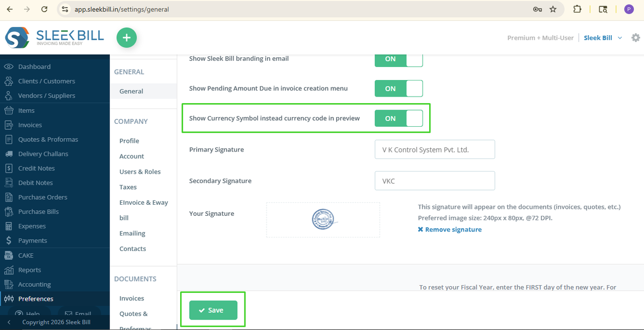Click the Preferences sidebar menu label

(x=36, y=299)
